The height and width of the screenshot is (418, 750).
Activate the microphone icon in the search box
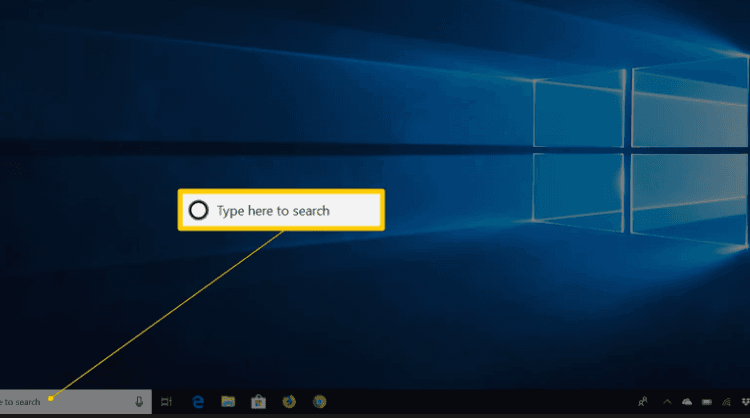click(139, 402)
